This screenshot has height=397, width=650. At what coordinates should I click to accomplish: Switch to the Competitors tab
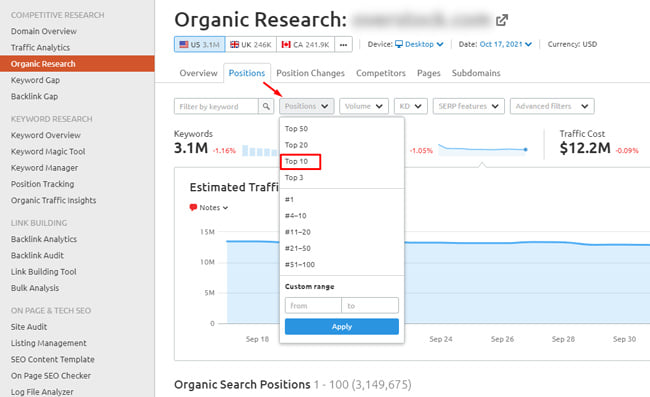click(381, 73)
